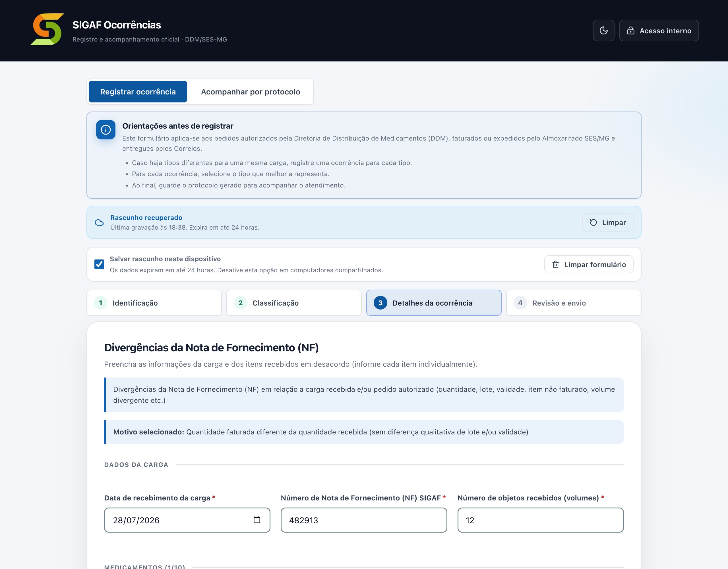Click the Data de recebimento da carga field
728x569 pixels.
(187, 520)
